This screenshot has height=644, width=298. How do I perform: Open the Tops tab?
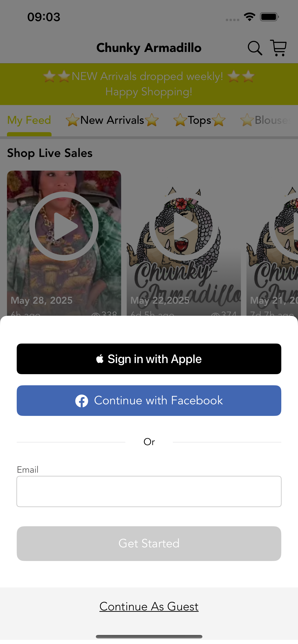199,120
